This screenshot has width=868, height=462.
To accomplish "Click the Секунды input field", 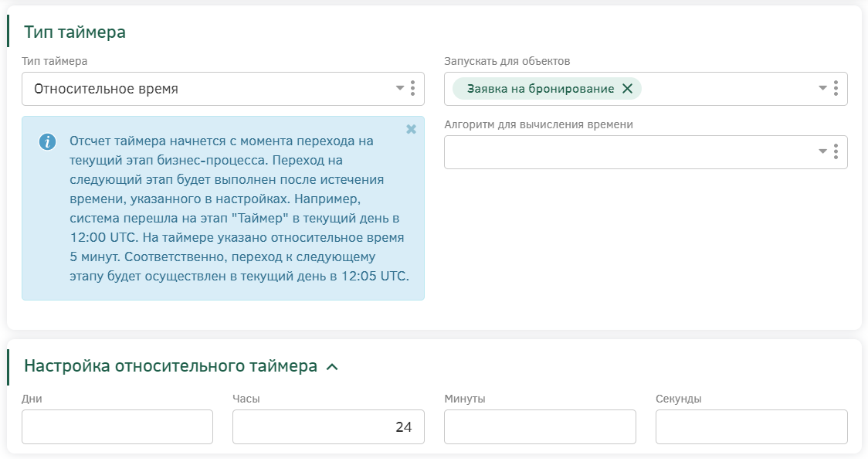I will [x=751, y=426].
